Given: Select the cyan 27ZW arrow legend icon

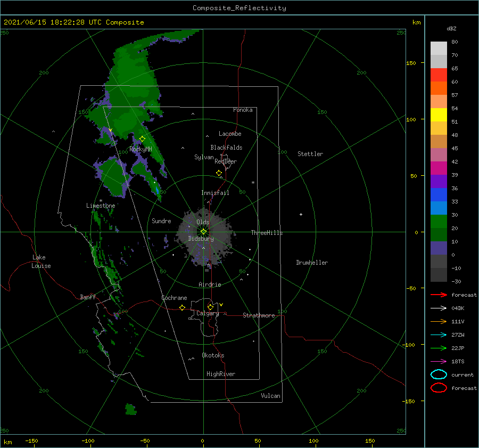Looking at the screenshot, I should (x=439, y=335).
